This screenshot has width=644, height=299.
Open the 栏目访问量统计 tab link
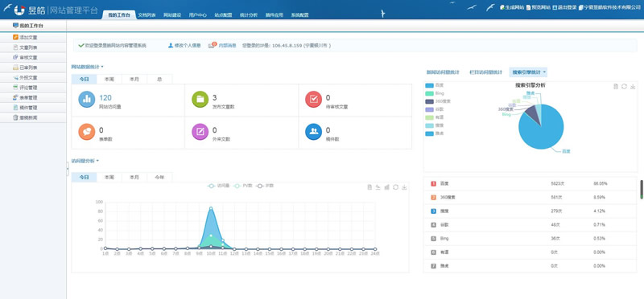click(x=486, y=72)
